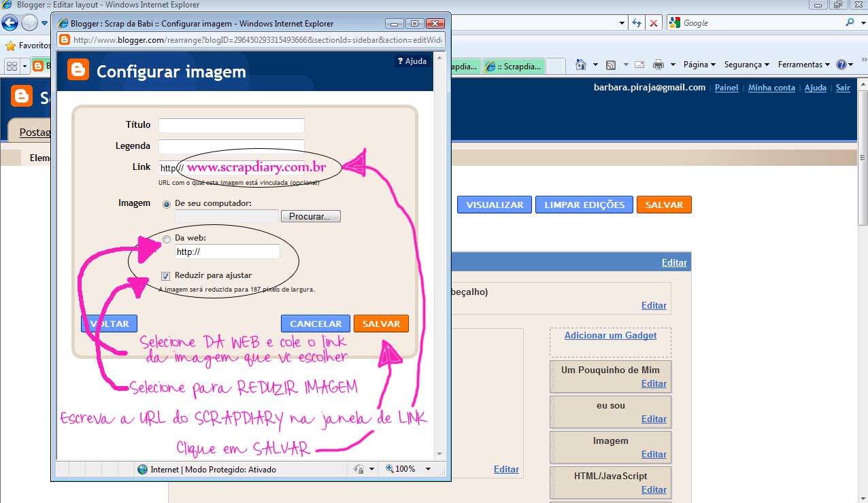The width and height of the screenshot is (868, 503).
Task: Open the Quick Tabs grid icon
Action: point(12,66)
